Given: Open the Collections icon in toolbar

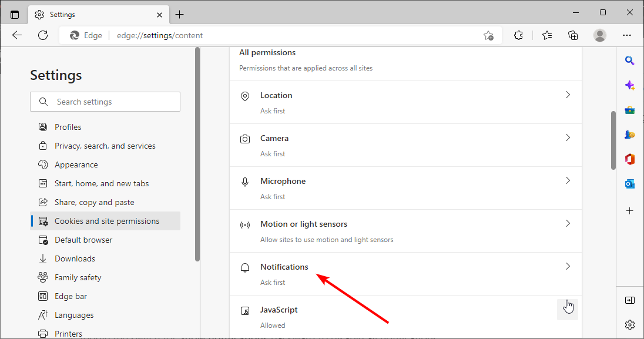Looking at the screenshot, I should pyautogui.click(x=573, y=35).
